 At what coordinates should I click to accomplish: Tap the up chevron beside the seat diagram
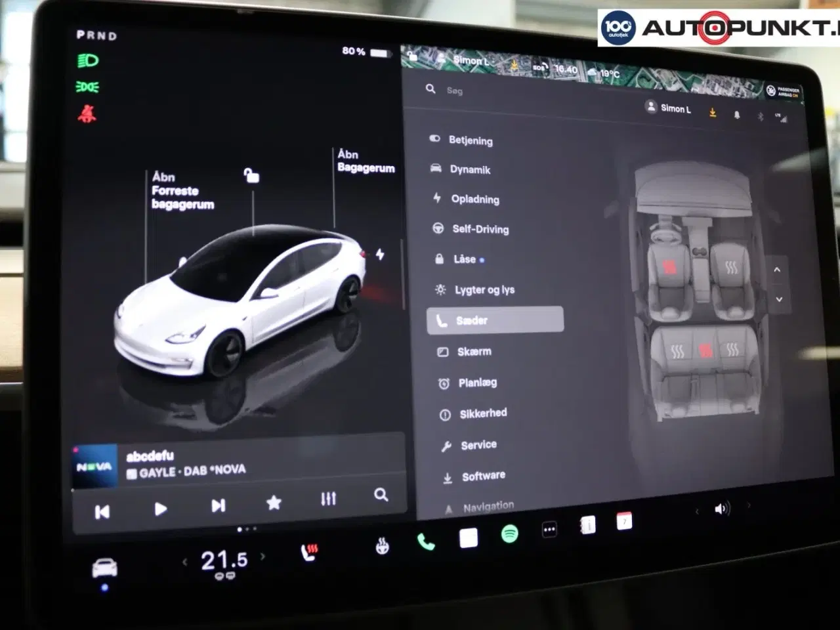coord(777,270)
